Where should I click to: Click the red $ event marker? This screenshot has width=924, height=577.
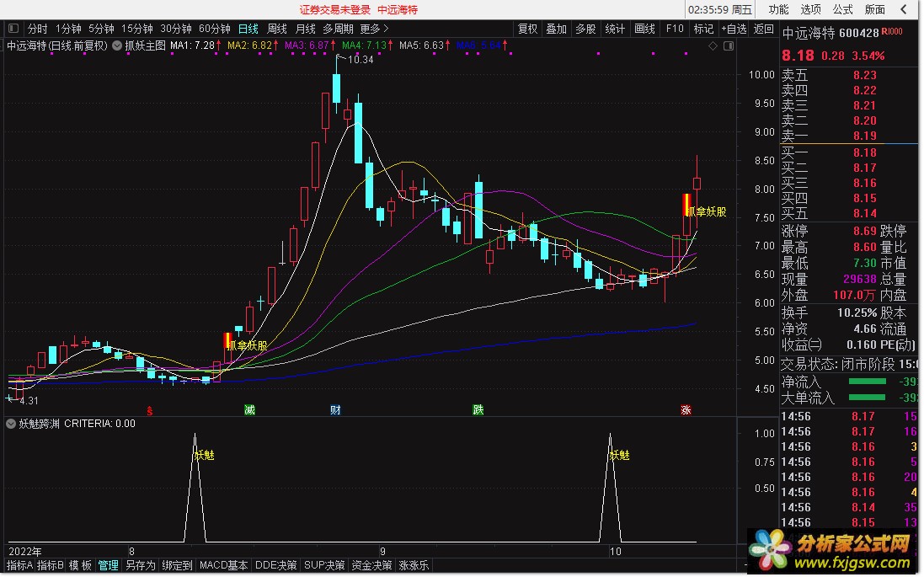150,411
